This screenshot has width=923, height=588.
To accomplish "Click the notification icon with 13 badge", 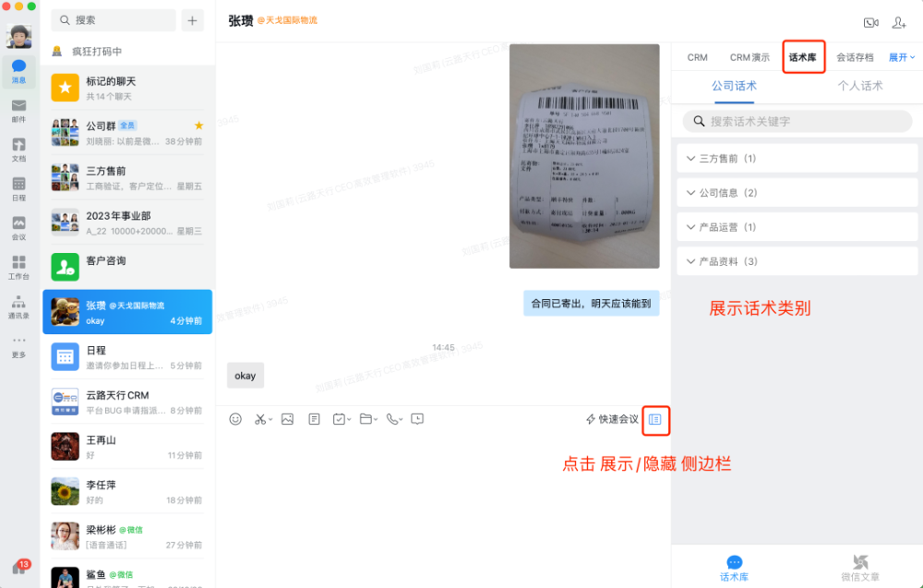I will point(20,567).
